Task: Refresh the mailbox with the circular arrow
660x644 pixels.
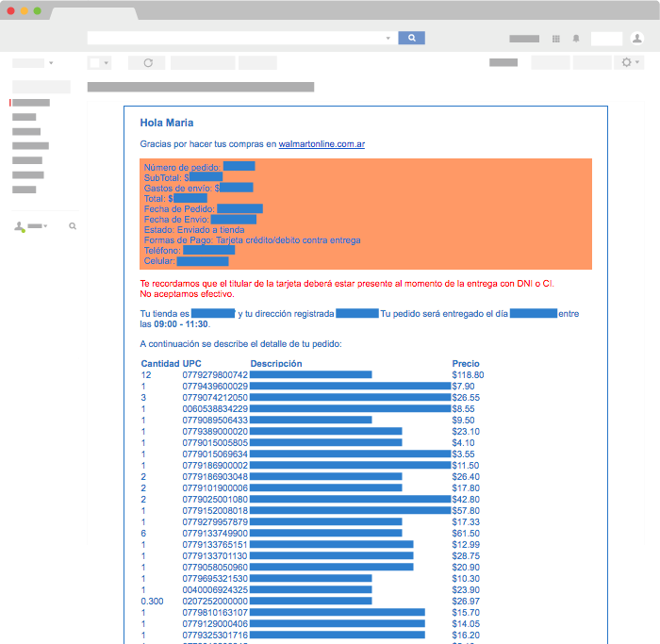Action: [x=147, y=62]
